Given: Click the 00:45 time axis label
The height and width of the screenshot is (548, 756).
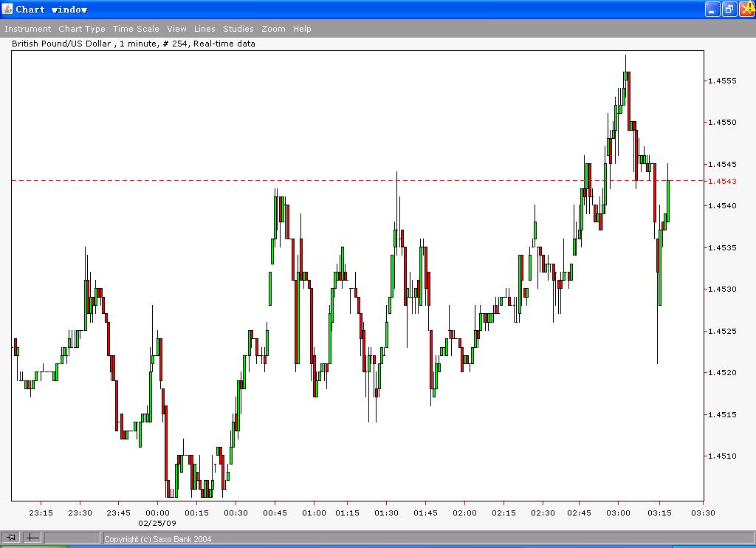Looking at the screenshot, I should click(275, 513).
